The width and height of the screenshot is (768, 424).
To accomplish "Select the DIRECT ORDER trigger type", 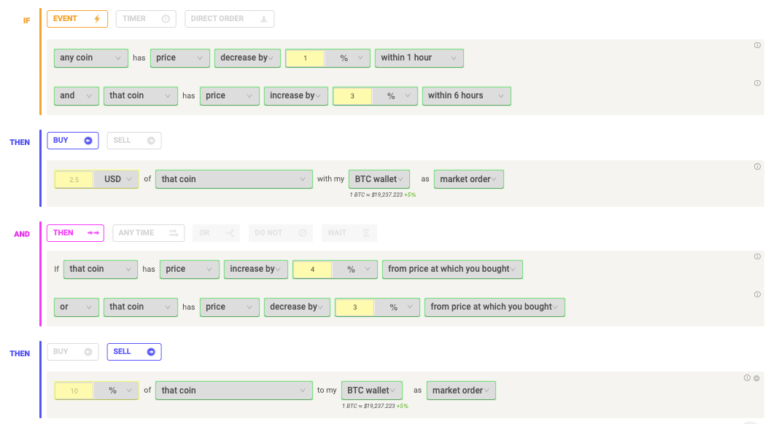I will tap(229, 19).
